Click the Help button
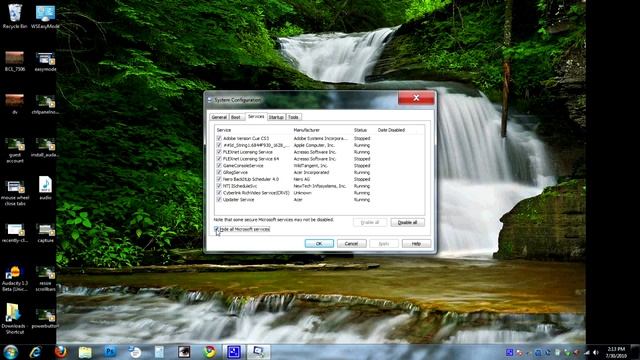640x360 pixels. [416, 244]
